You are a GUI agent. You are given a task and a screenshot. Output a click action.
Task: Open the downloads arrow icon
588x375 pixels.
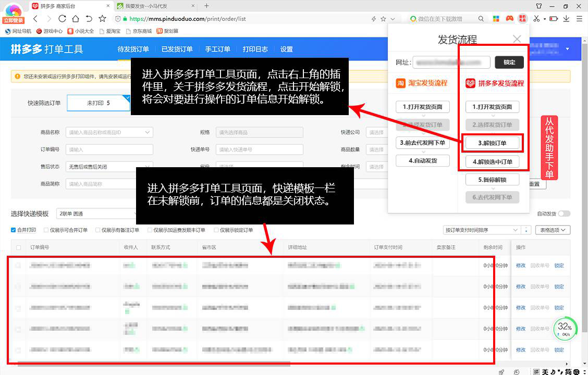click(x=566, y=18)
